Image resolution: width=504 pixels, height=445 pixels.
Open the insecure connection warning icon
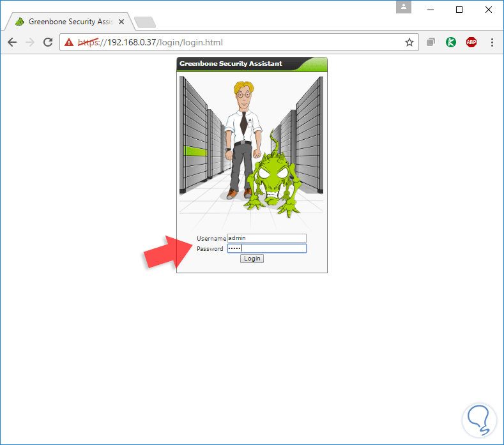[69, 42]
